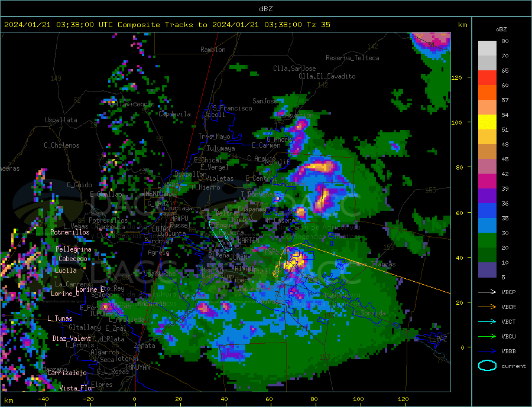
Task: Click the 'L_Tunas' map label
Action: [x=60, y=318]
